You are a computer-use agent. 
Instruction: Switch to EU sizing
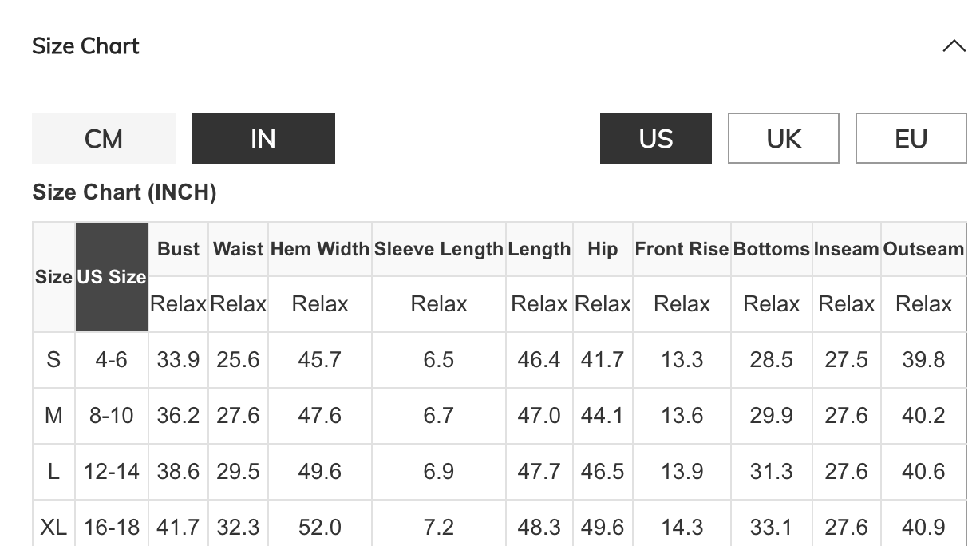click(x=911, y=138)
